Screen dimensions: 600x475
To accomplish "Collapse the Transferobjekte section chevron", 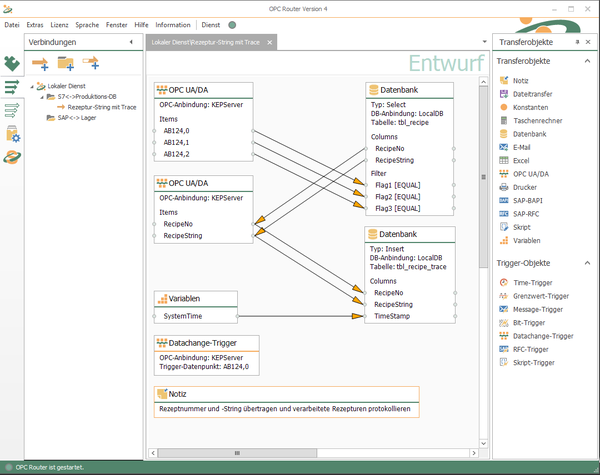I will (x=587, y=61).
